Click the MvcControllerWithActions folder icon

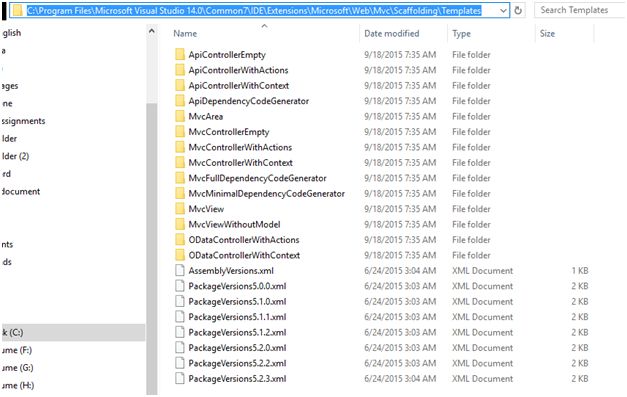(180, 147)
